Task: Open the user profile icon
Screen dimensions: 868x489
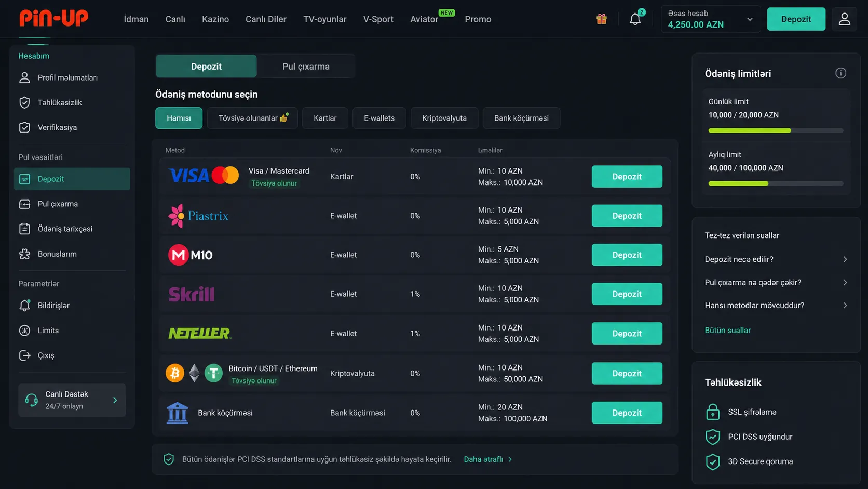Action: tap(845, 19)
